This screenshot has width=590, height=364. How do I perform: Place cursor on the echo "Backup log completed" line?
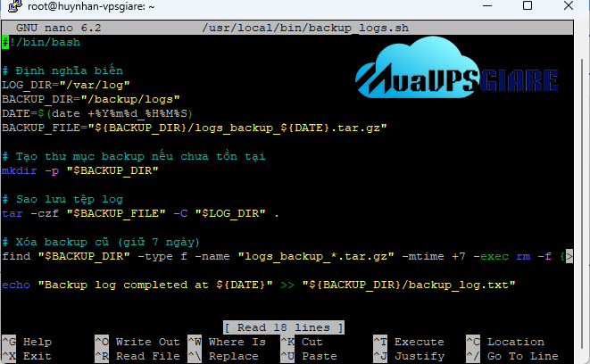(259, 285)
